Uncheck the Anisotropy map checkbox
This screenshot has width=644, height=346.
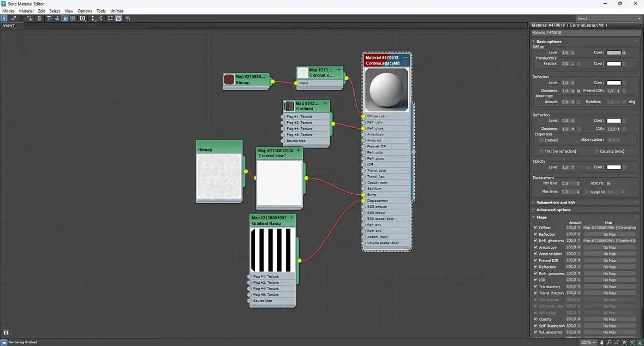click(x=535, y=247)
